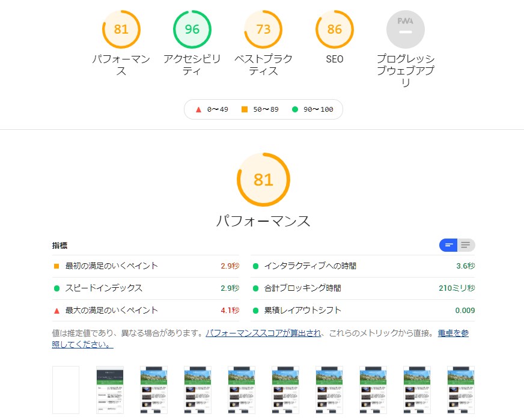This screenshot has height=420, width=524.
Task: Click the 81 Performance score gauge at top
Action: pyautogui.click(x=121, y=29)
